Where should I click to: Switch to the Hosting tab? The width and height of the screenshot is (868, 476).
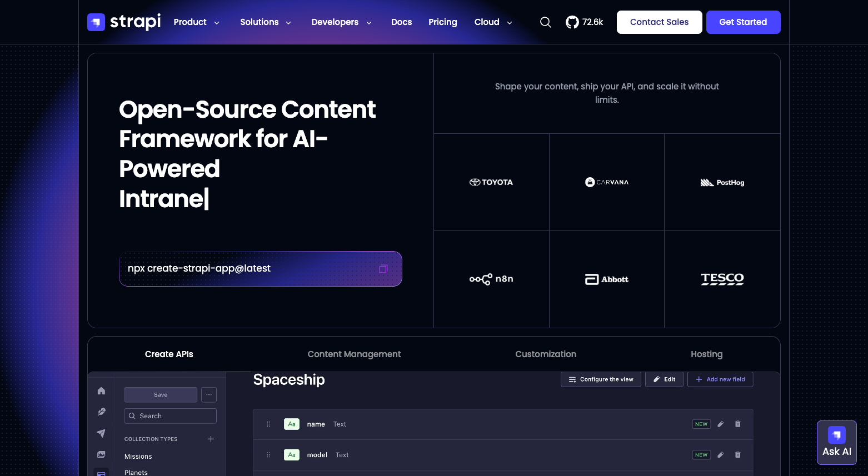click(707, 354)
